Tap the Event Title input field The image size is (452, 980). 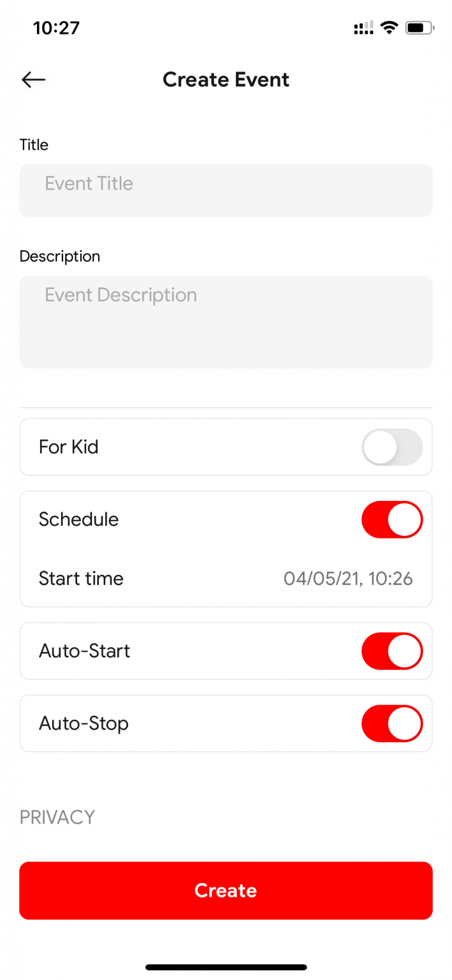click(x=226, y=190)
